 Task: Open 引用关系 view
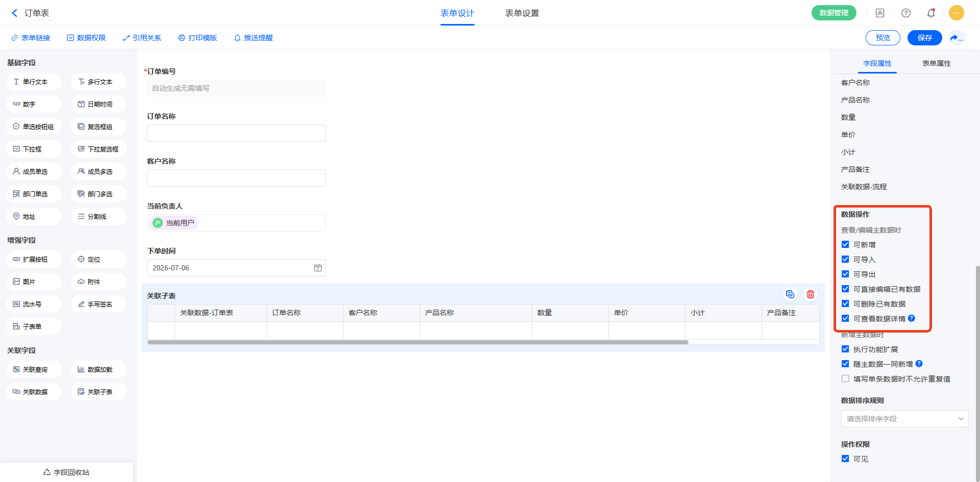[142, 38]
